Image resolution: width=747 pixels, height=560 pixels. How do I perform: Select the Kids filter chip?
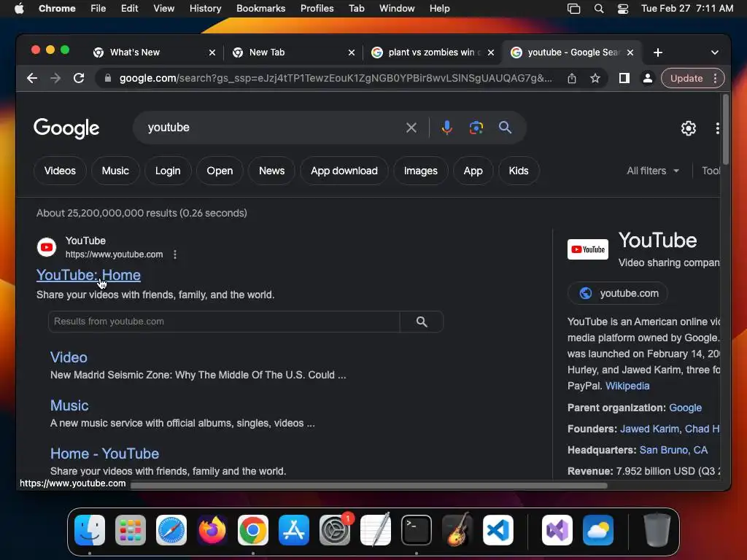[x=519, y=171]
